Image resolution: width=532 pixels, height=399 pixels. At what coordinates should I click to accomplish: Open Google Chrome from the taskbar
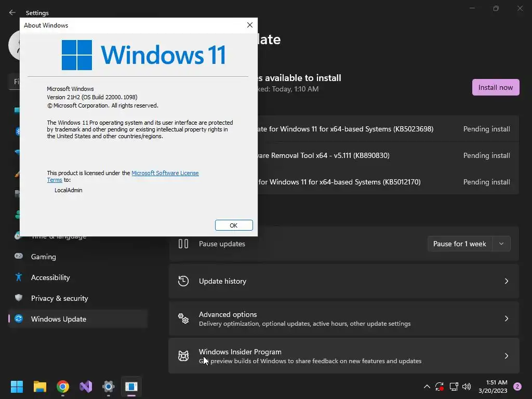click(x=63, y=387)
